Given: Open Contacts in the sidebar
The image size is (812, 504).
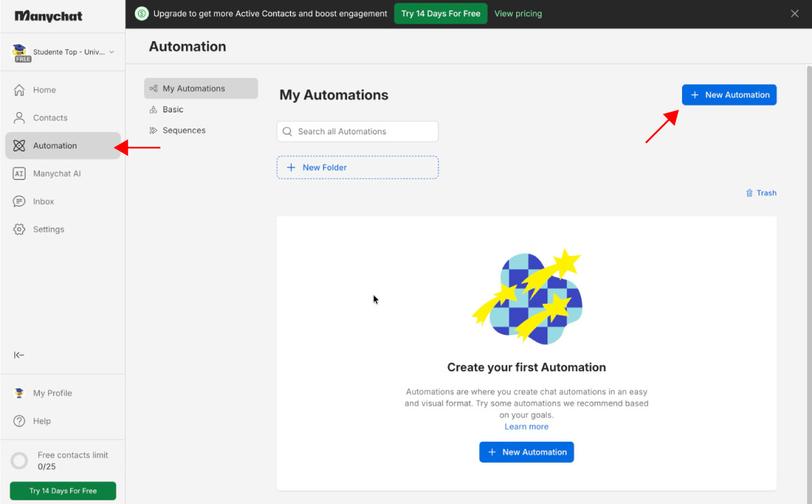Looking at the screenshot, I should point(63,118).
